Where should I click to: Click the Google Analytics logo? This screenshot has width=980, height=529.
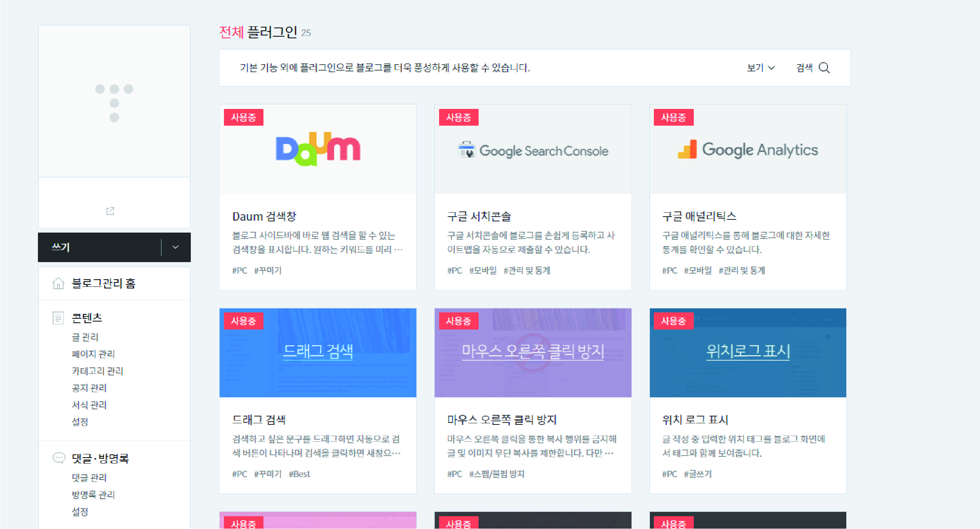tap(748, 150)
